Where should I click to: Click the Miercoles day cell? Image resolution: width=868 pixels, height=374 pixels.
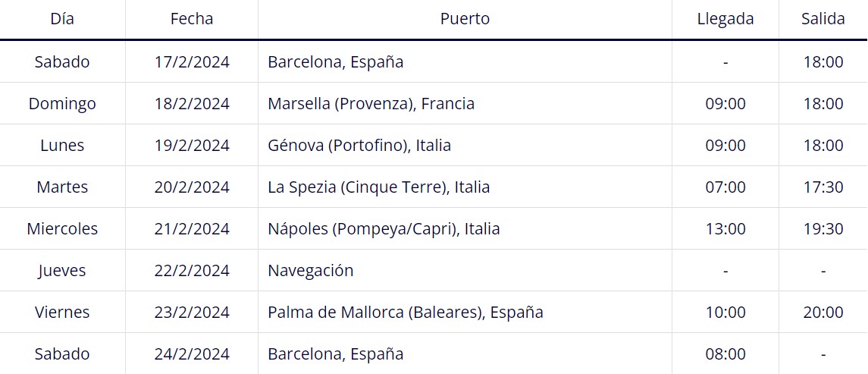tap(62, 228)
